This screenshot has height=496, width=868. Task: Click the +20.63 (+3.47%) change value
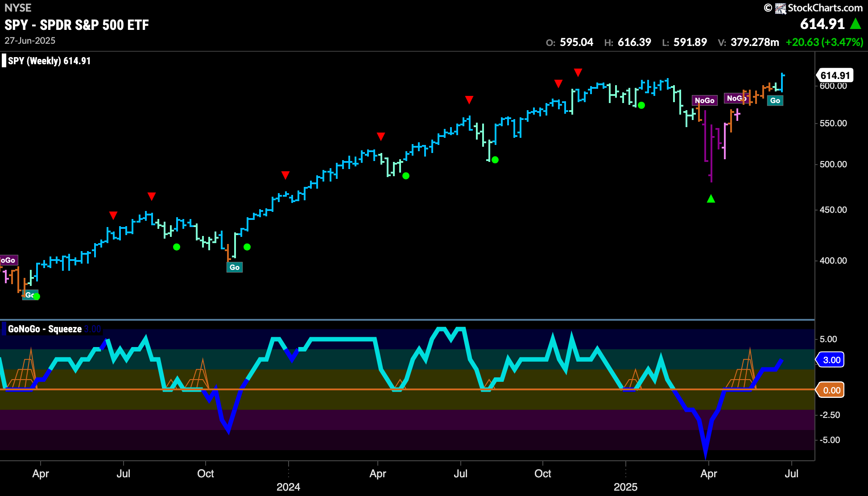click(825, 42)
